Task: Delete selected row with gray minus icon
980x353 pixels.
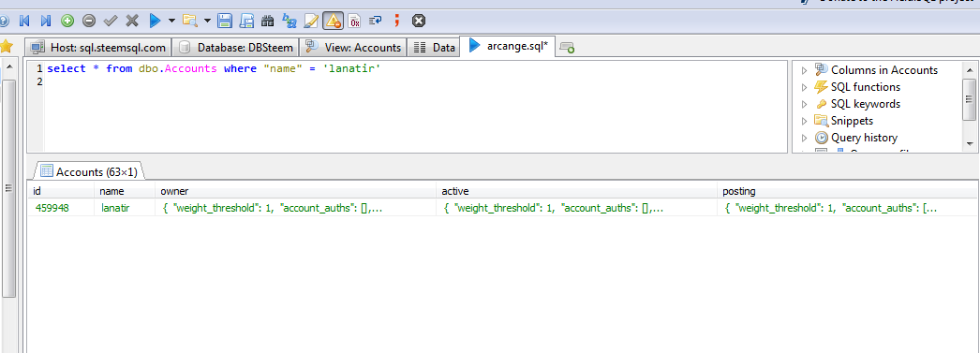Action: tap(89, 21)
